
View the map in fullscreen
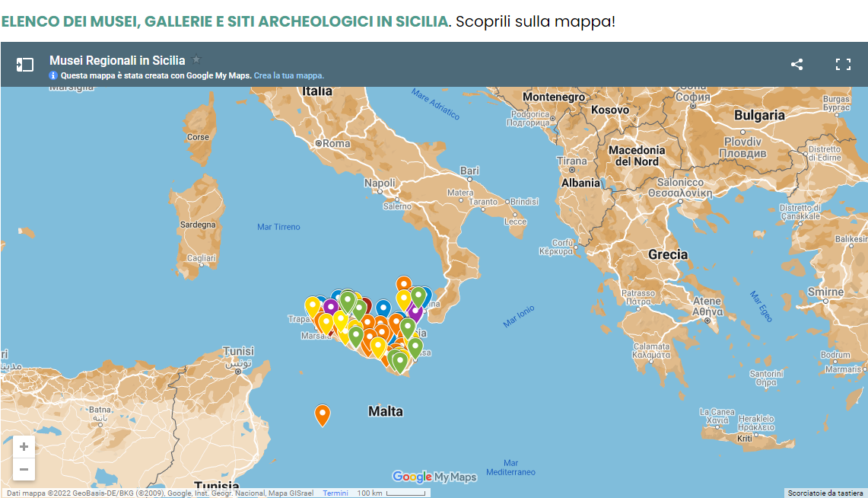click(843, 64)
